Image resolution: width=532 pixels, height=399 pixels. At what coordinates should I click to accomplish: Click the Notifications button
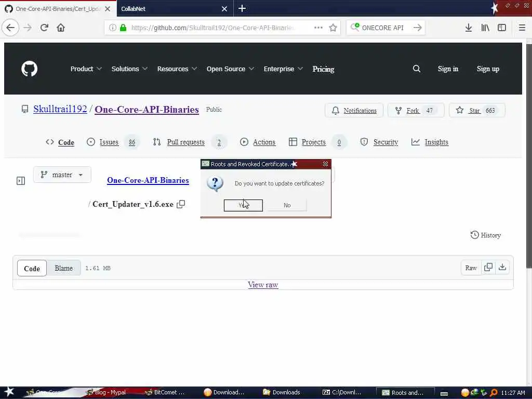(x=354, y=110)
